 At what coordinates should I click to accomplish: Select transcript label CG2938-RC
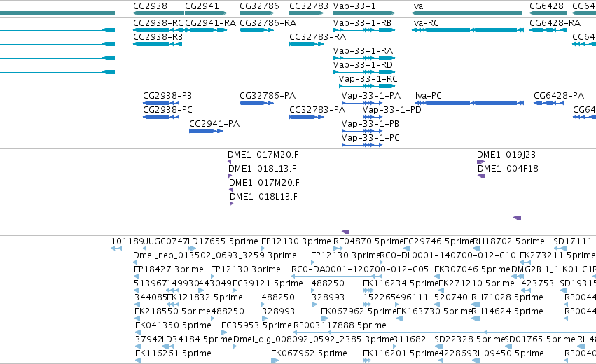click(158, 23)
